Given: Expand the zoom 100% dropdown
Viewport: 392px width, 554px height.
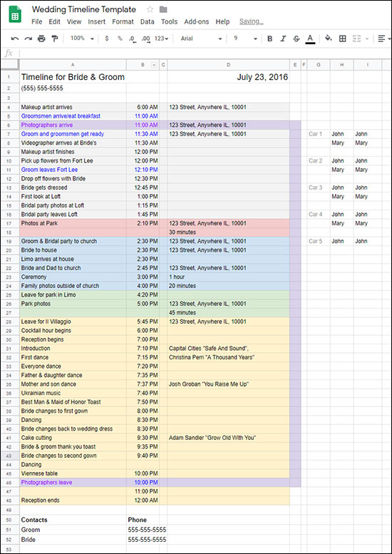Looking at the screenshot, I should click(82, 39).
